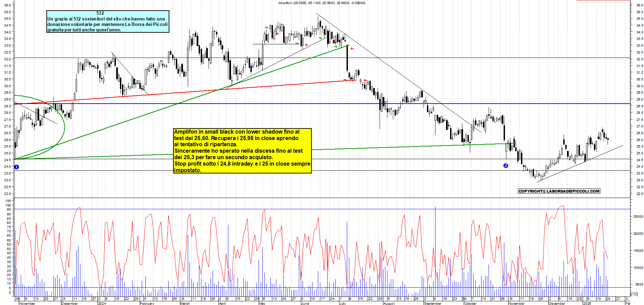Select the yellow Amplifon commentary annotation box
The width and height of the screenshot is (644, 305).
(x=242, y=151)
